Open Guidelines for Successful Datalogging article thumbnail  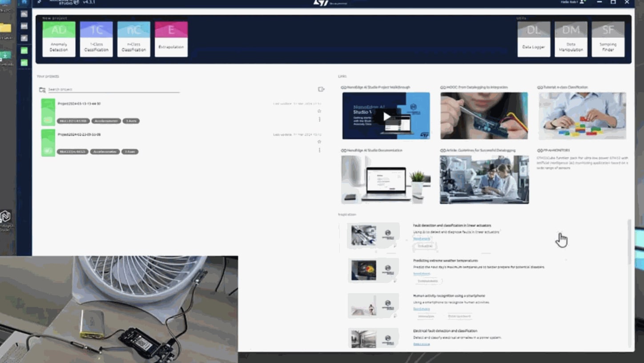(x=484, y=179)
